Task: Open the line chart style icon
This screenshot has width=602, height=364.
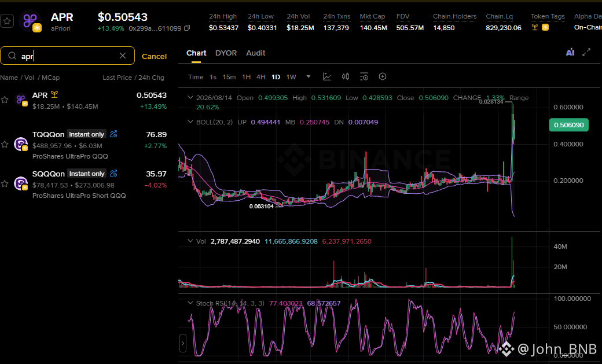Action: (x=326, y=77)
